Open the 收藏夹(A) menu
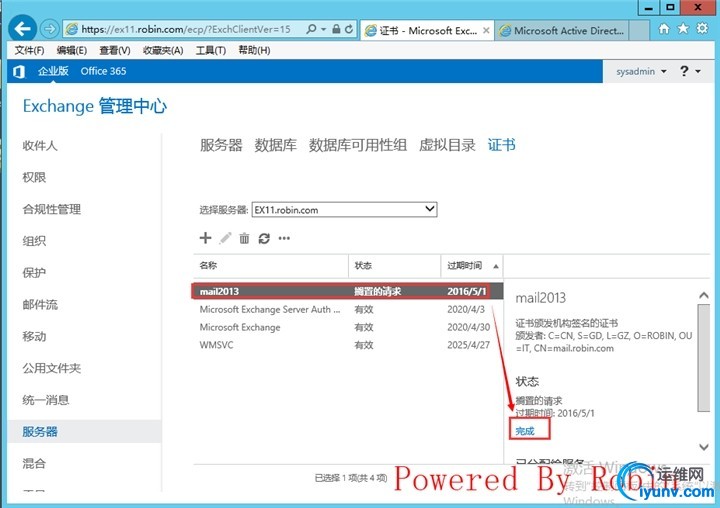Viewport: 720px width, 508px height. tap(163, 50)
